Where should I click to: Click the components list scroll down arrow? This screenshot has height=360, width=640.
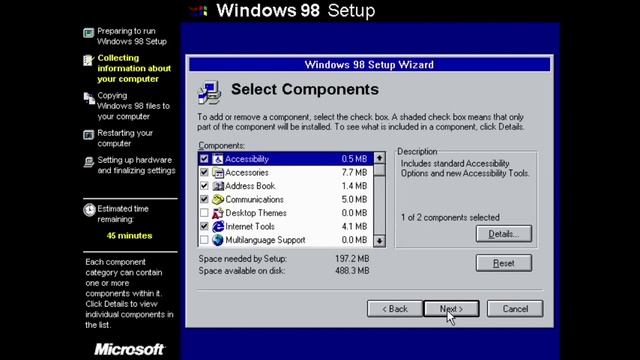[x=379, y=241]
